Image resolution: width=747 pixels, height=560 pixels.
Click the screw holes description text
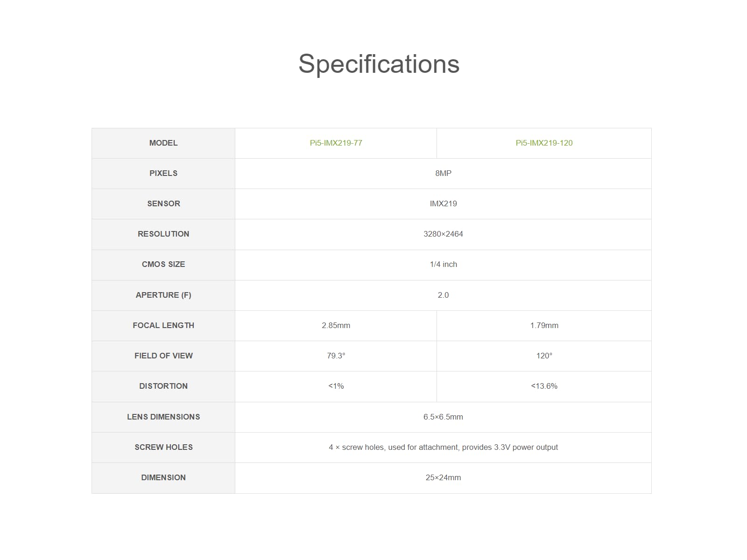tap(443, 447)
